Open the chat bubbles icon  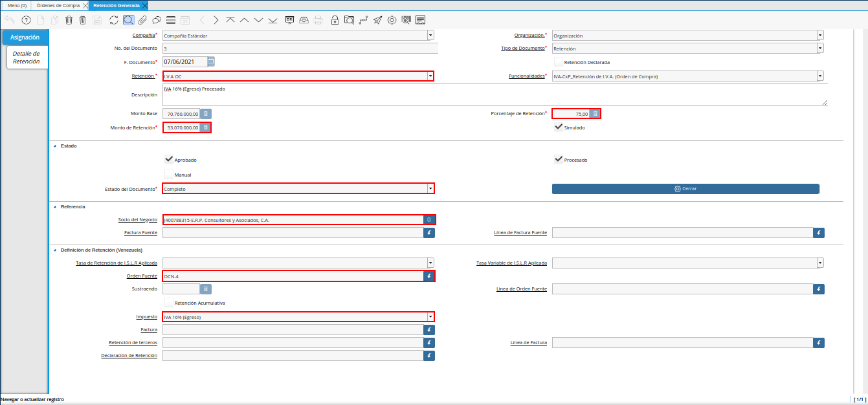tap(157, 20)
